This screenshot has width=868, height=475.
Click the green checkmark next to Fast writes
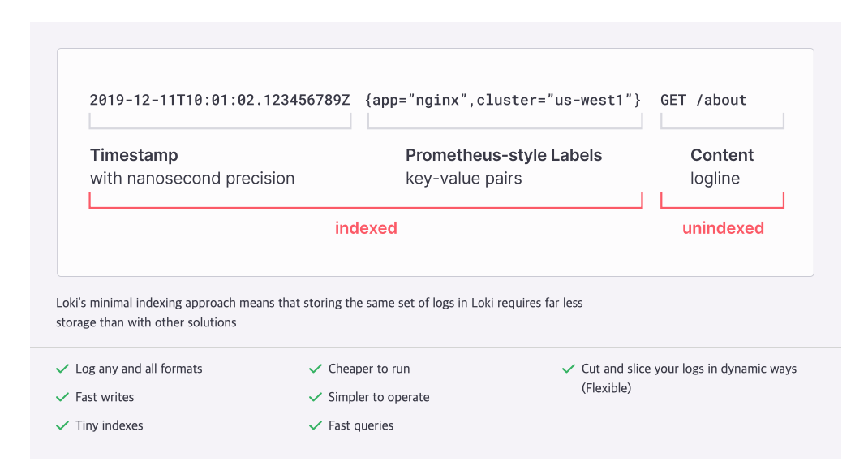62,397
